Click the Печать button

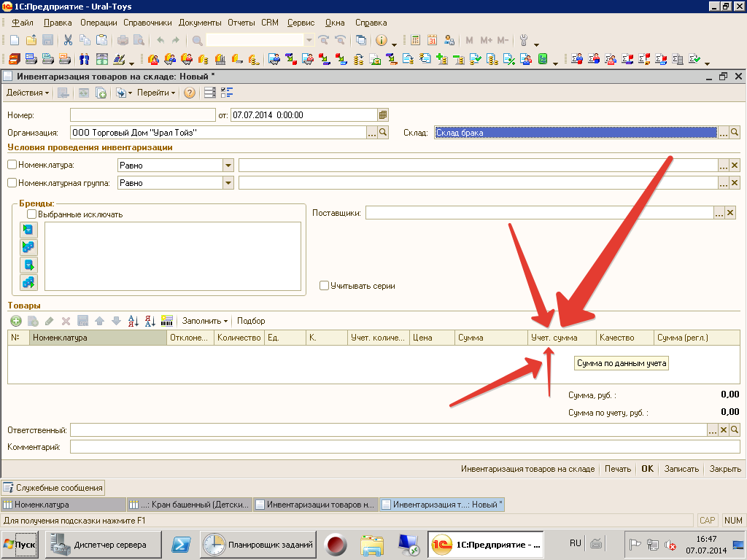[x=618, y=469]
